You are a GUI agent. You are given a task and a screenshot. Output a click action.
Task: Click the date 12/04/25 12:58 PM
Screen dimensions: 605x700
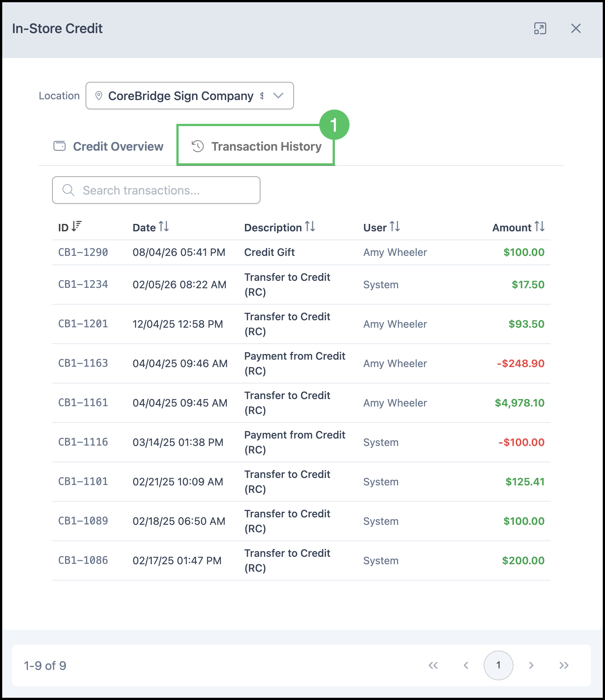point(178,324)
